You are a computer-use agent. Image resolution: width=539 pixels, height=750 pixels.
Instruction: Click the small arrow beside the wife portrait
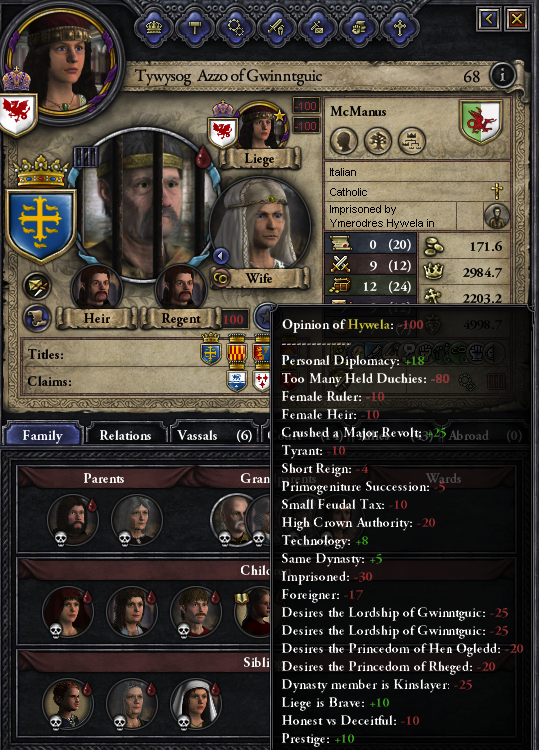220,256
